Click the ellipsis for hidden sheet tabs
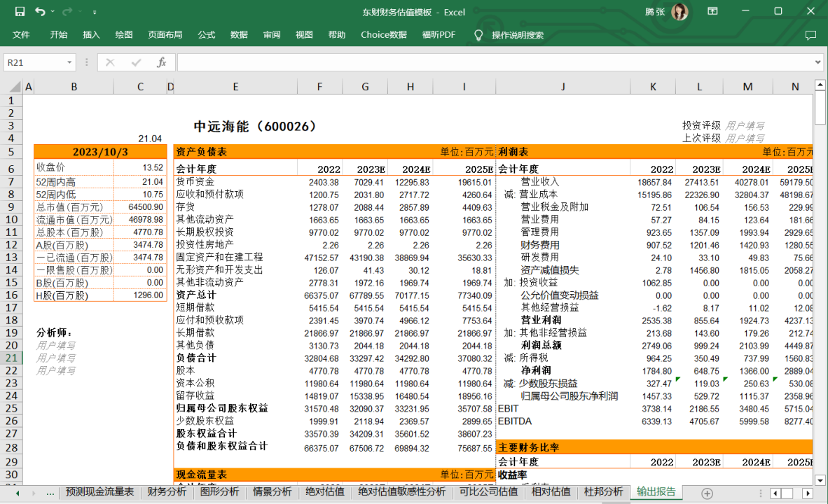Screen dimensions: 828x504 (x=50, y=492)
